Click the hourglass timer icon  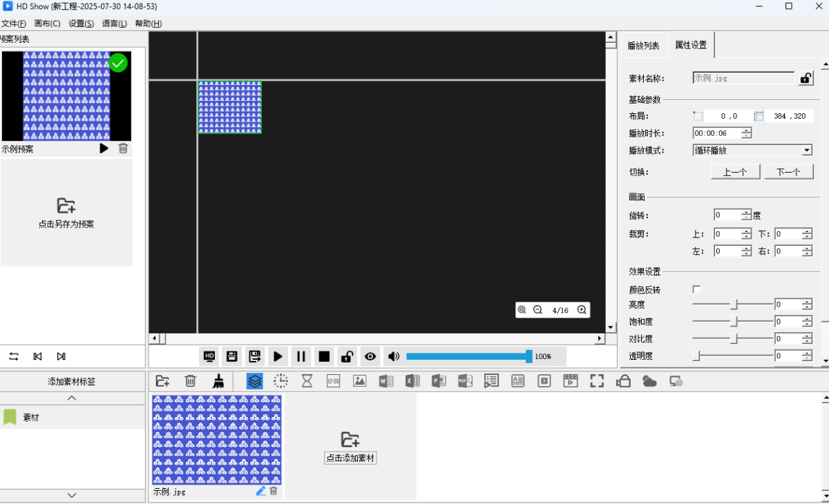[307, 381]
